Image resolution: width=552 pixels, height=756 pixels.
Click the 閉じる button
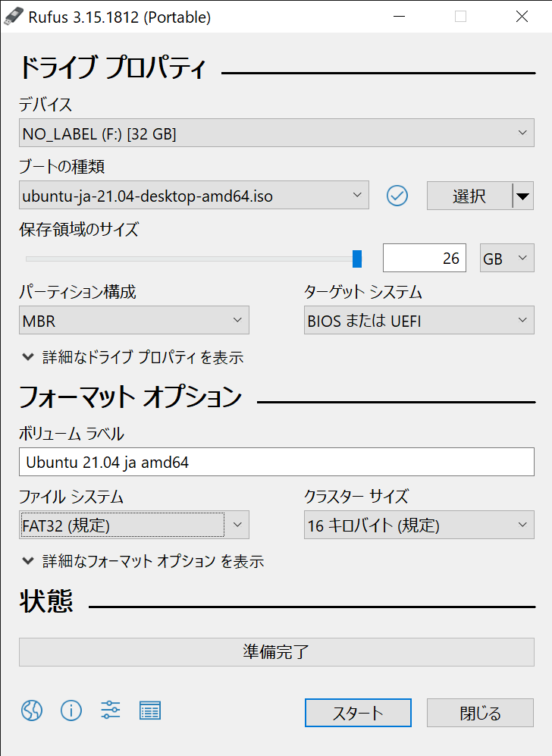coord(480,713)
